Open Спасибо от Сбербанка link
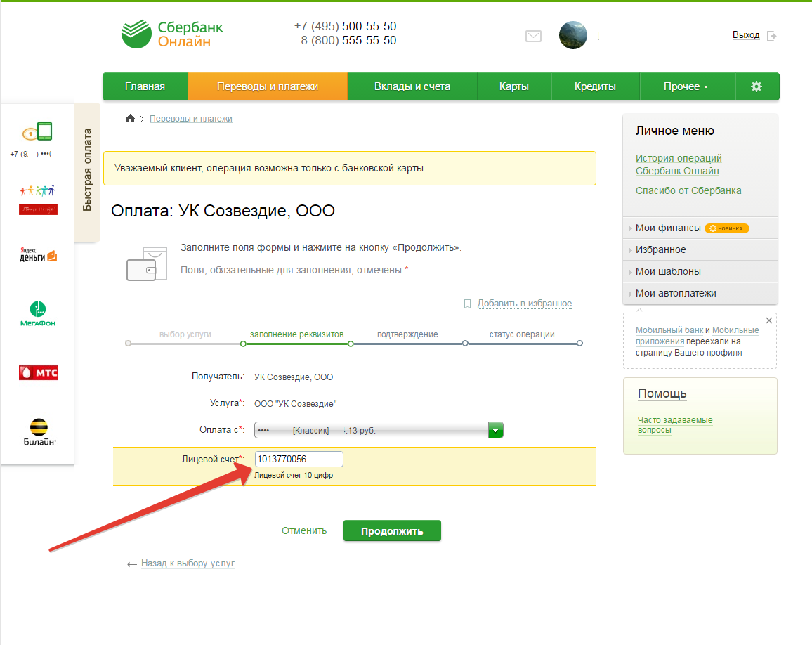Image resolution: width=812 pixels, height=645 pixels. pyautogui.click(x=688, y=190)
